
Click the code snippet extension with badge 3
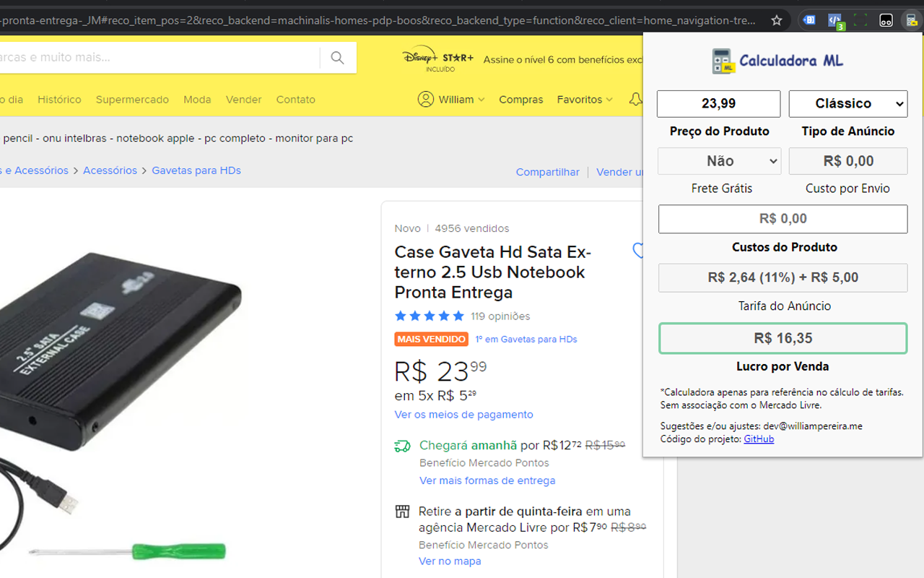tap(833, 20)
